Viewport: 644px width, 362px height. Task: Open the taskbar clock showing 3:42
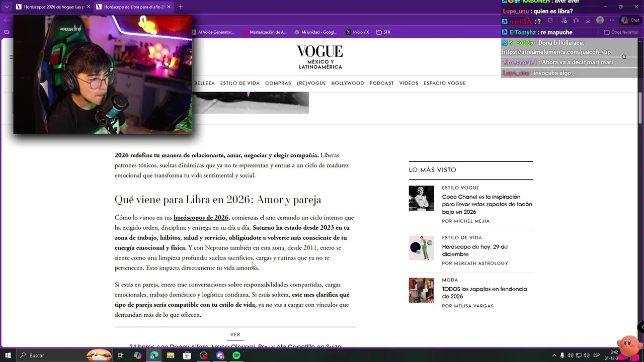tap(612, 355)
